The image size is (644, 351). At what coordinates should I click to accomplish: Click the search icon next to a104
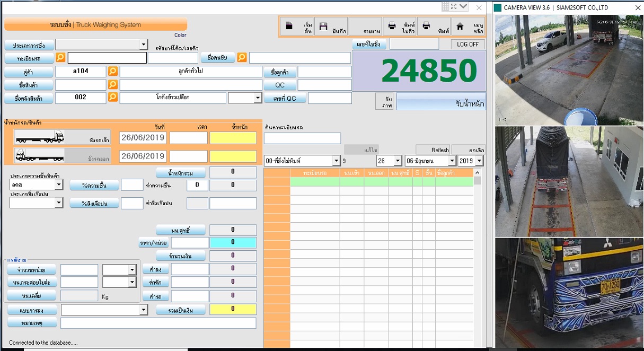(x=113, y=71)
